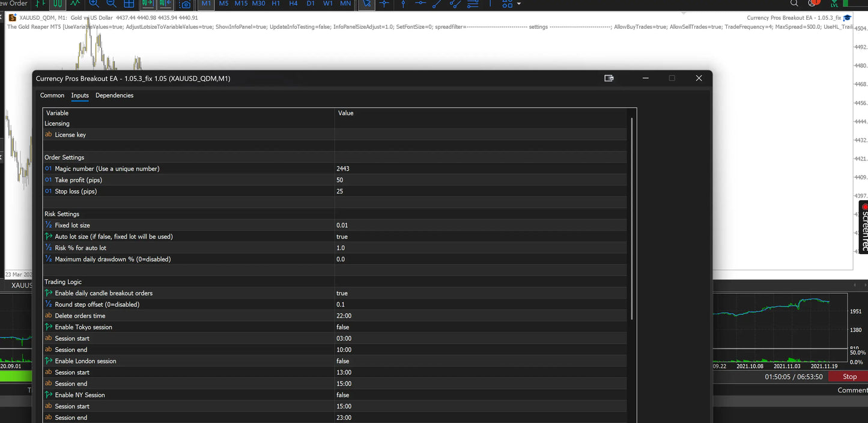
Task: Choose the trendline drawing tool
Action: pos(438,4)
